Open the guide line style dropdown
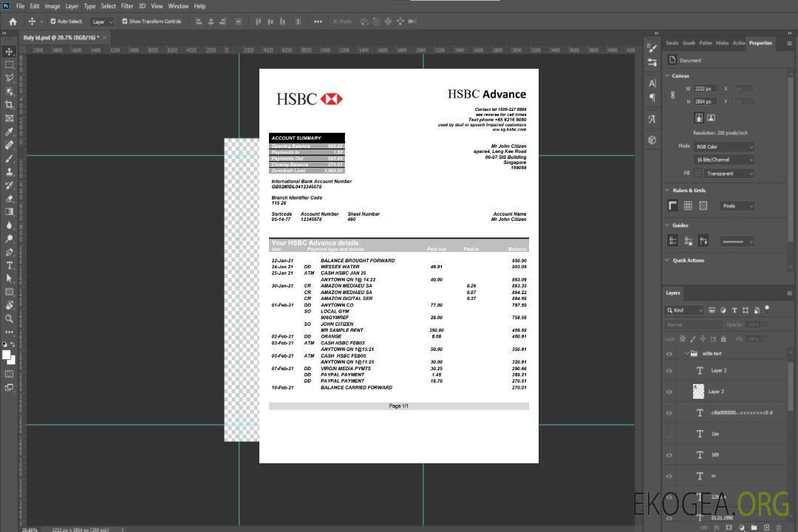The height and width of the screenshot is (532, 798). [x=737, y=242]
